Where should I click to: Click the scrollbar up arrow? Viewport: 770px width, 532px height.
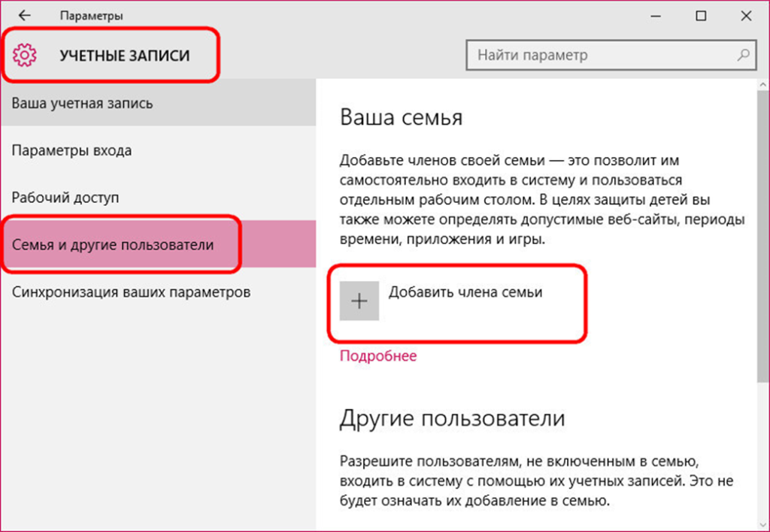pos(763,85)
